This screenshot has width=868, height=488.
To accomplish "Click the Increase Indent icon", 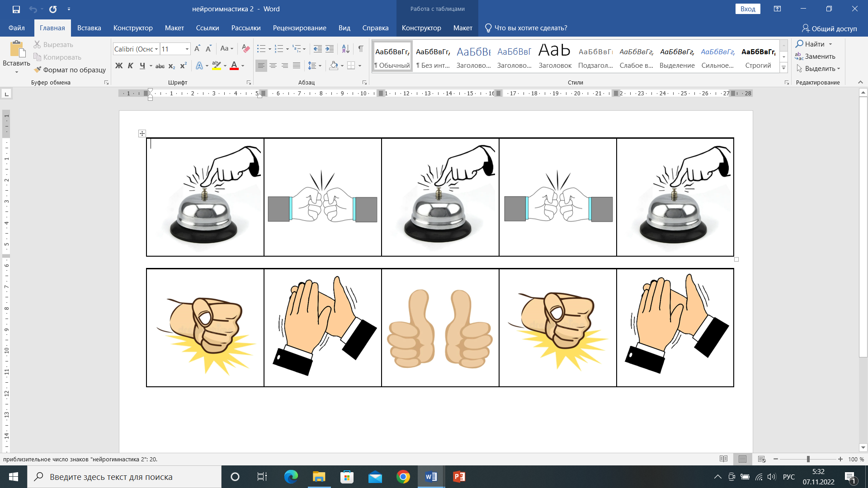I will click(330, 49).
